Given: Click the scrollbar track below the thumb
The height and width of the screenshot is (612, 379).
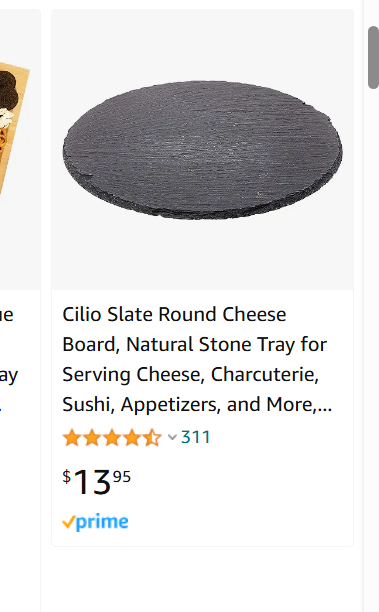Looking at the screenshot, I should click(373, 351).
